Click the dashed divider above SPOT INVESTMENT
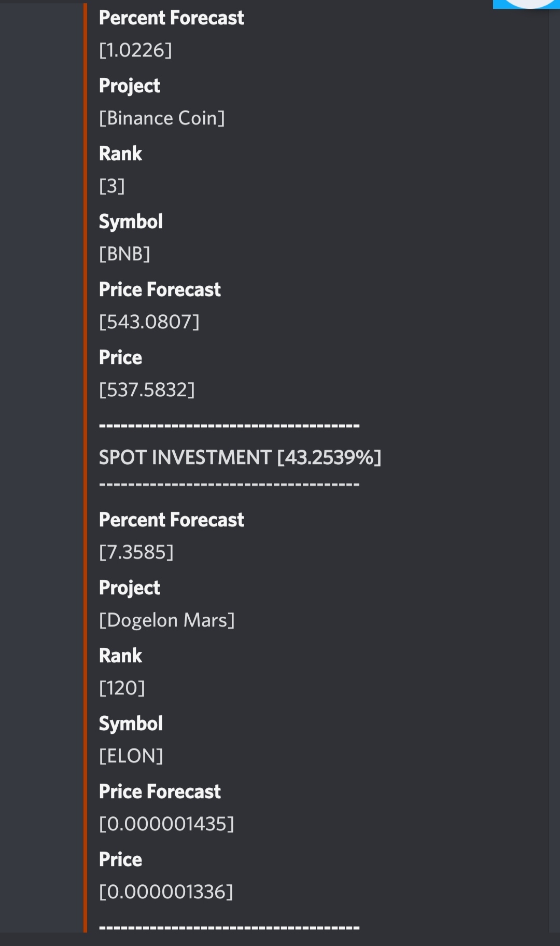 (x=229, y=426)
